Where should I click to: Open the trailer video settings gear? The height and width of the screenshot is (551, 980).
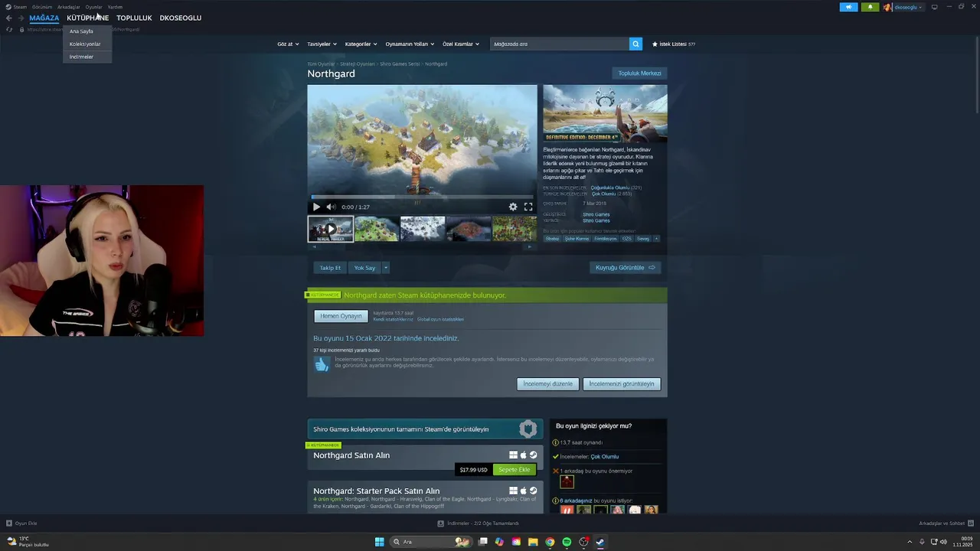click(513, 207)
